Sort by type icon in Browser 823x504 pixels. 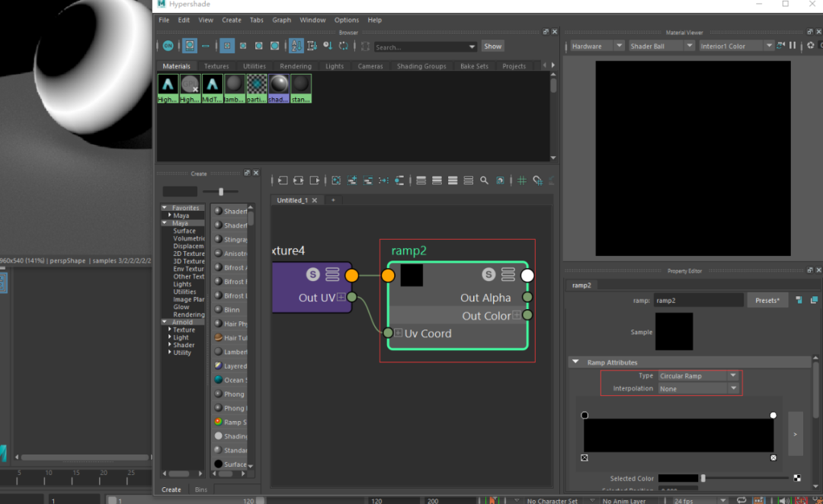[312, 46]
